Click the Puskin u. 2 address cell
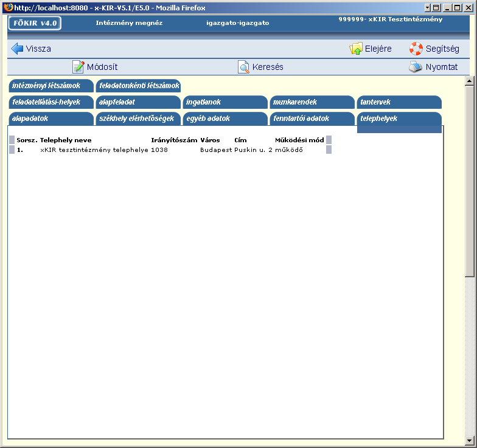The width and height of the screenshot is (477, 448). coord(253,150)
